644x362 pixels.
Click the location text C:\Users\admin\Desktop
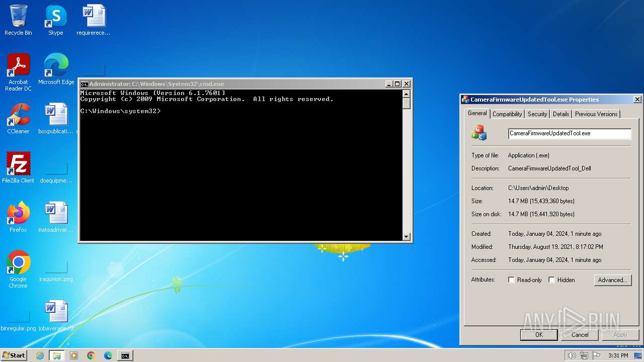pos(538,188)
